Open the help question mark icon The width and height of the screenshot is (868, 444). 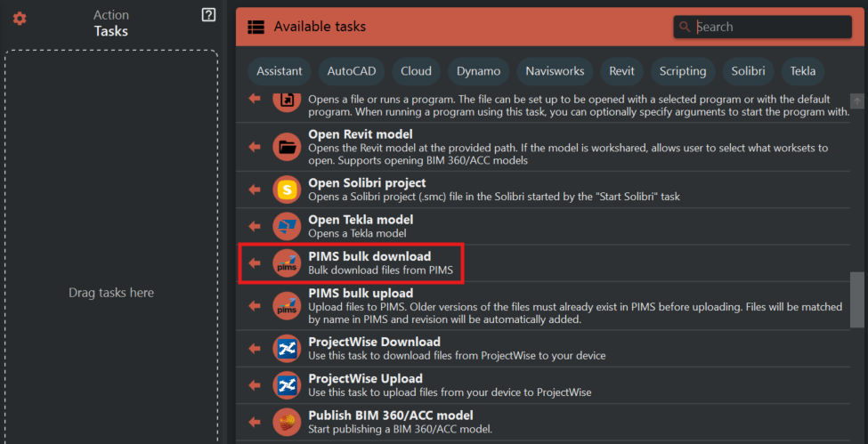[208, 15]
